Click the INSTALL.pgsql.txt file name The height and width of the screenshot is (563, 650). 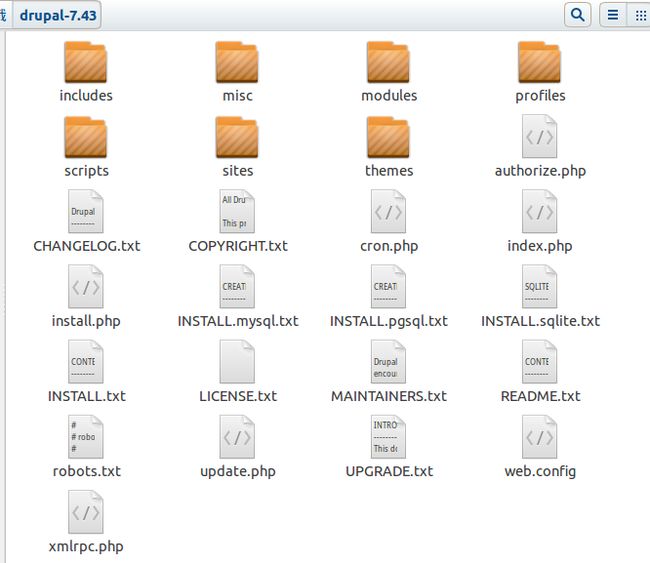click(389, 322)
